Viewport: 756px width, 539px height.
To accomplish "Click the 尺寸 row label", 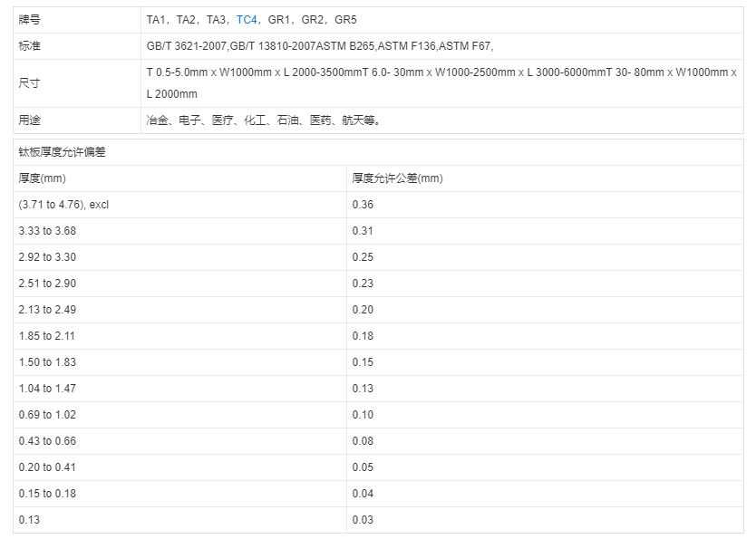I will pyautogui.click(x=30, y=82).
